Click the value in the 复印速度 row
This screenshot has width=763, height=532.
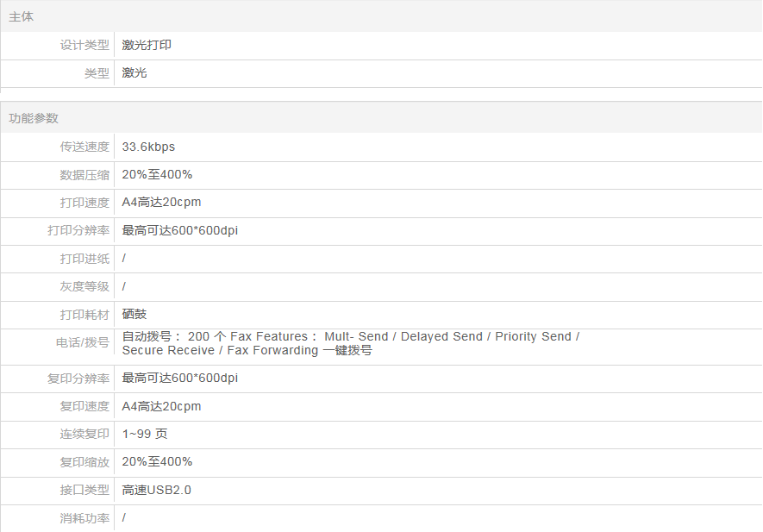(x=161, y=406)
